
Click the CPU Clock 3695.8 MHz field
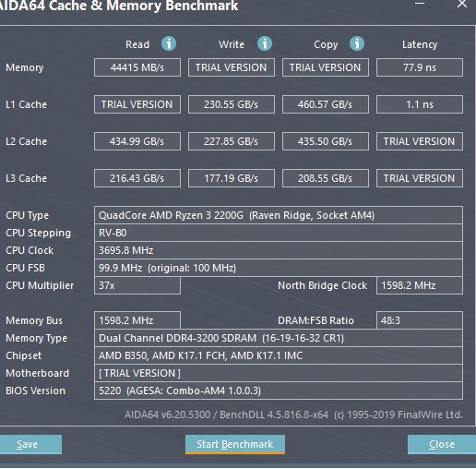(279, 250)
